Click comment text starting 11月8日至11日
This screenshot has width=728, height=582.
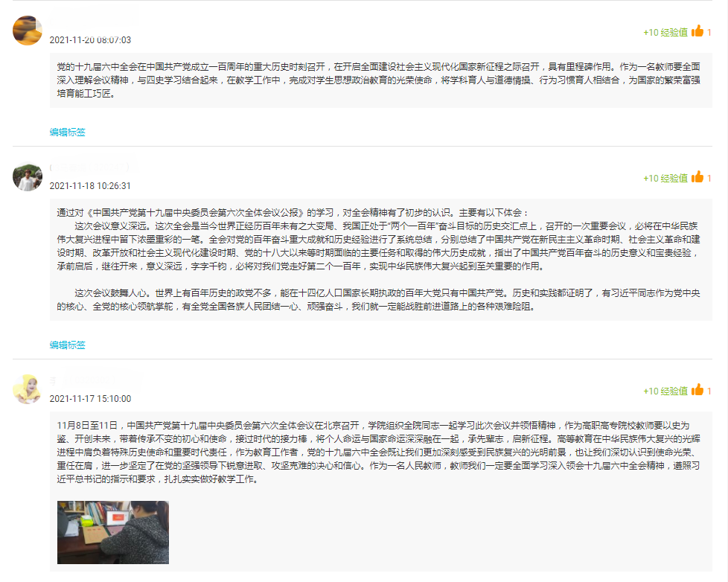(x=380, y=453)
